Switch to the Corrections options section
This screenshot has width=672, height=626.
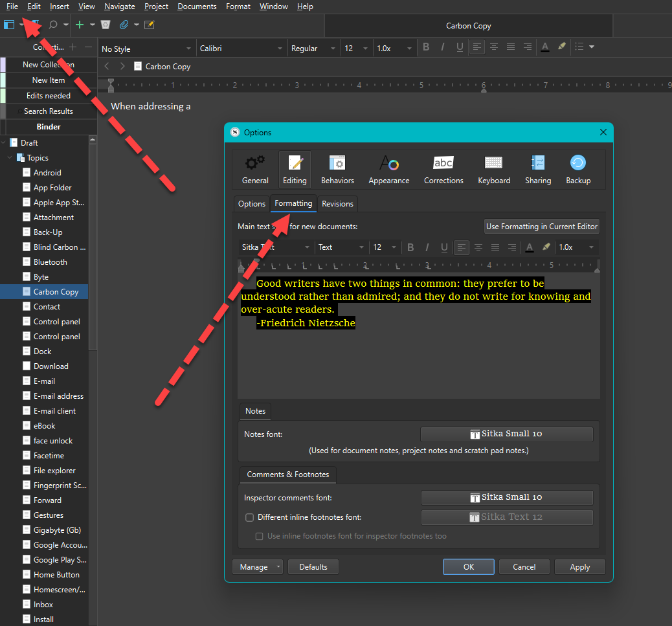(443, 170)
